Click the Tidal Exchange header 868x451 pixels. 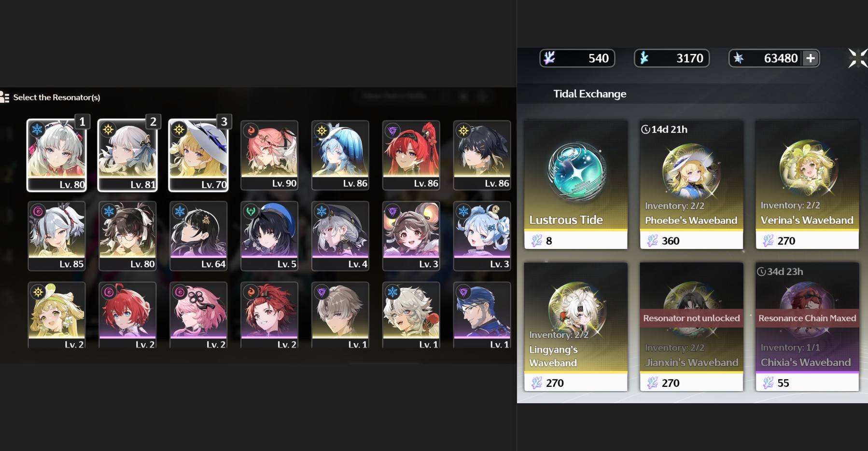[x=589, y=94]
